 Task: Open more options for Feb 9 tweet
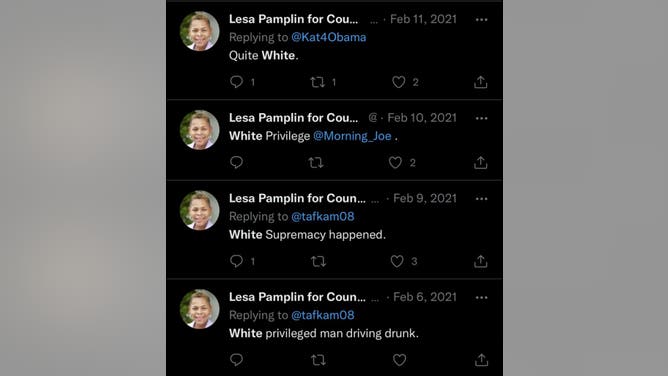click(x=481, y=199)
